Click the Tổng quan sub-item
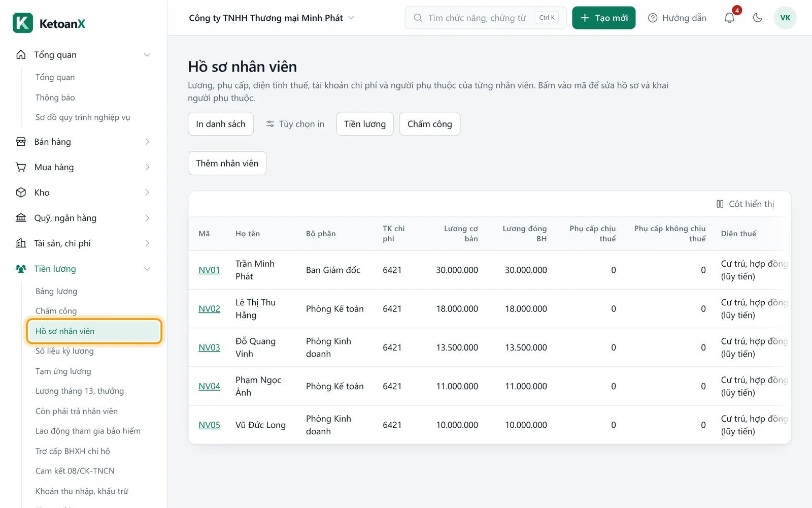This screenshot has height=508, width=812. 55,77
